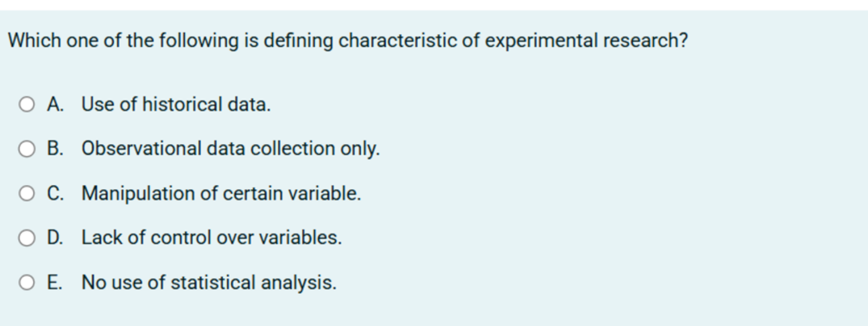The height and width of the screenshot is (326, 868).
Task: Select radio button for option A
Action: click(27, 105)
